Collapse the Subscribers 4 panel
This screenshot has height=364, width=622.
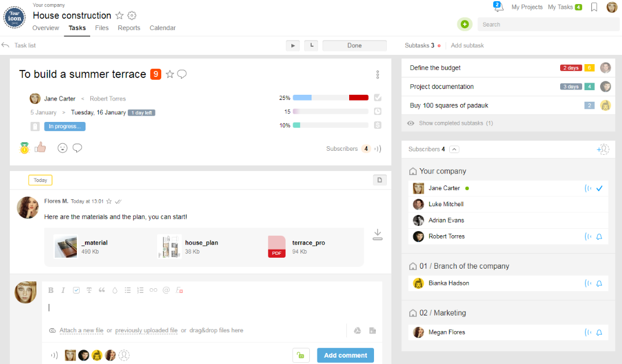click(x=454, y=150)
